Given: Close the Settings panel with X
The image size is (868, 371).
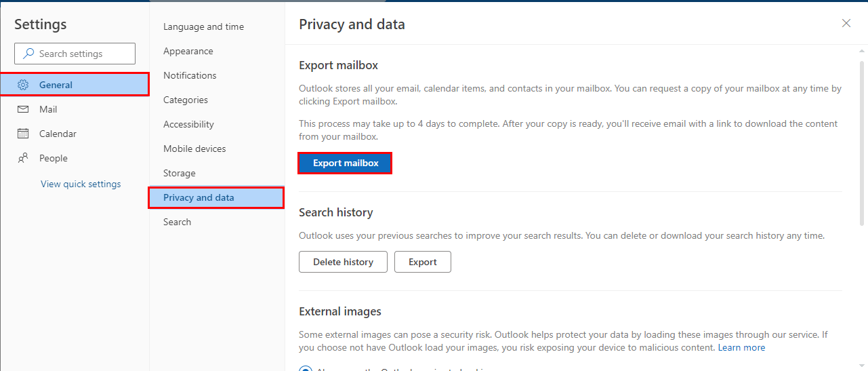Looking at the screenshot, I should click(x=846, y=23).
